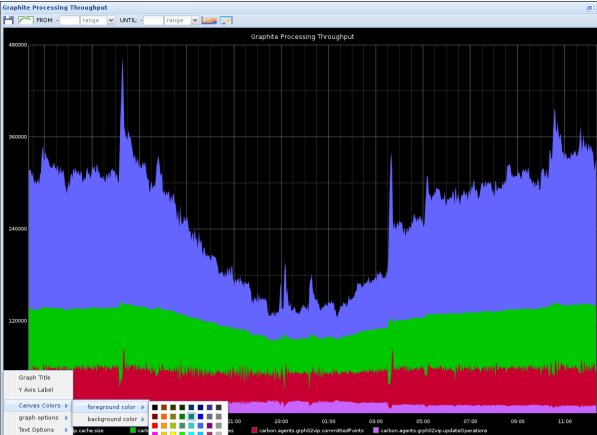Open the Canvas Colors submenu

[x=38, y=406]
